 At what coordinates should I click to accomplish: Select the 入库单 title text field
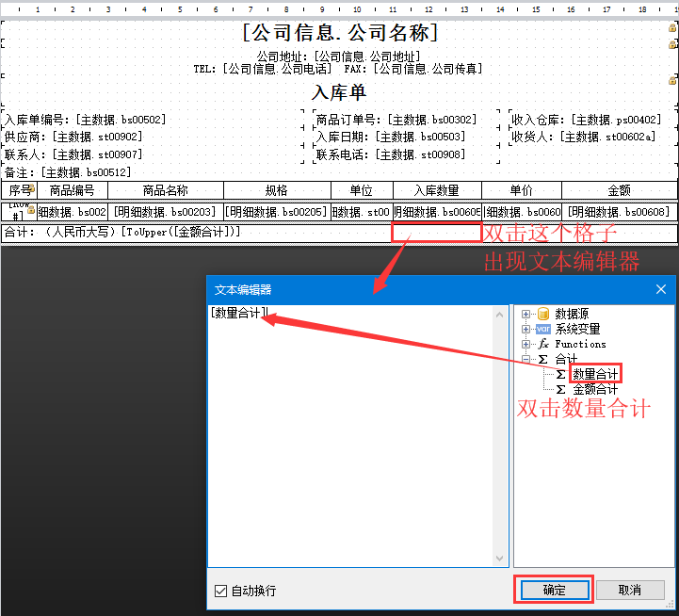[x=339, y=92]
